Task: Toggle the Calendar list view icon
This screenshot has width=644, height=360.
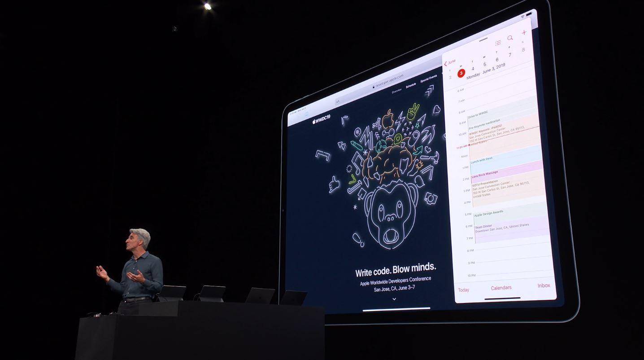Action: [498, 43]
